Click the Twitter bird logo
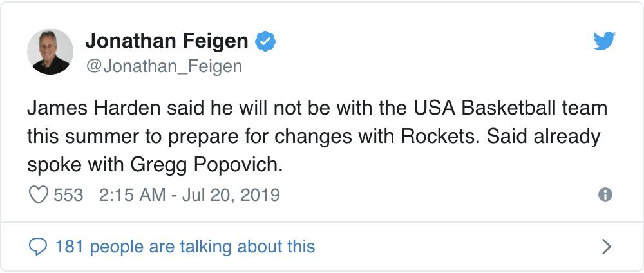The width and height of the screenshot is (644, 273). (x=604, y=41)
